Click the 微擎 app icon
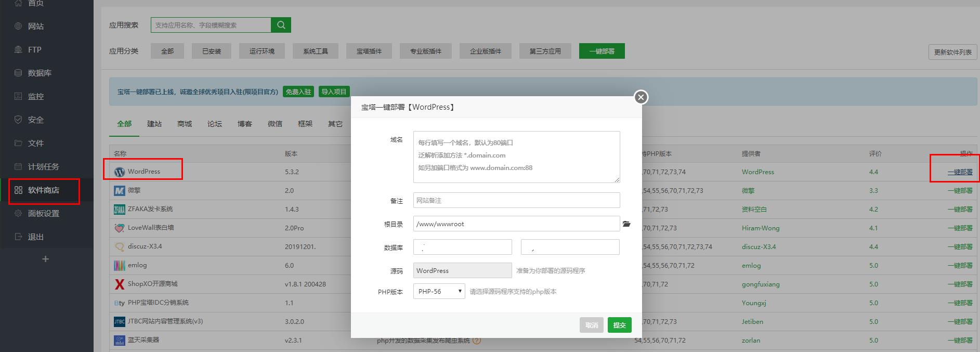 click(120, 190)
